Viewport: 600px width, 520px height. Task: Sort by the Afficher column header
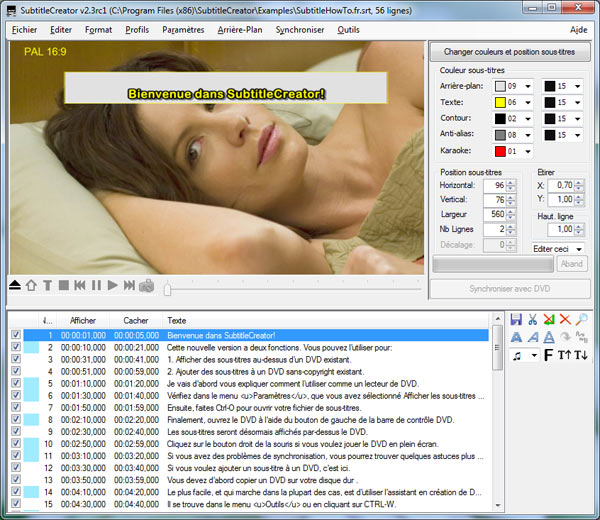[83, 321]
